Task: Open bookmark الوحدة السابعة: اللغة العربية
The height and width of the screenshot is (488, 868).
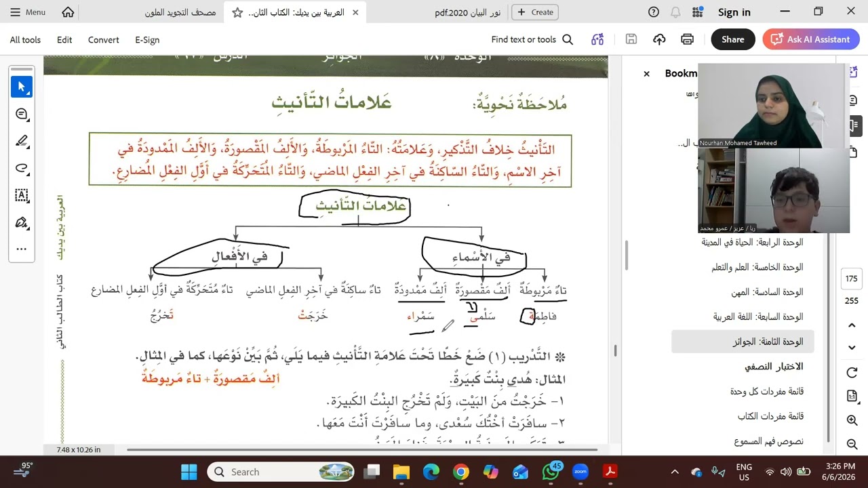Action: (758, 317)
